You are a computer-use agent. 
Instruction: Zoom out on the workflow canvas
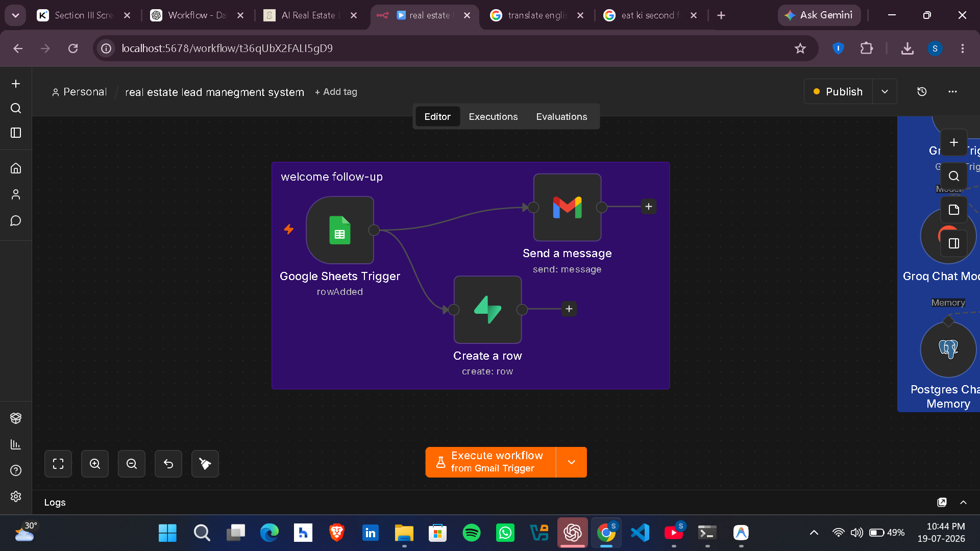pyautogui.click(x=132, y=464)
